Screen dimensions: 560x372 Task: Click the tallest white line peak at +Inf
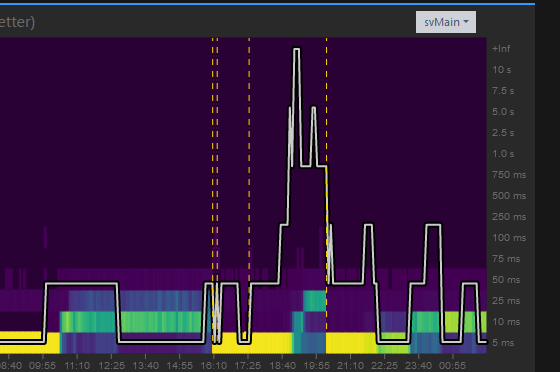click(296, 49)
